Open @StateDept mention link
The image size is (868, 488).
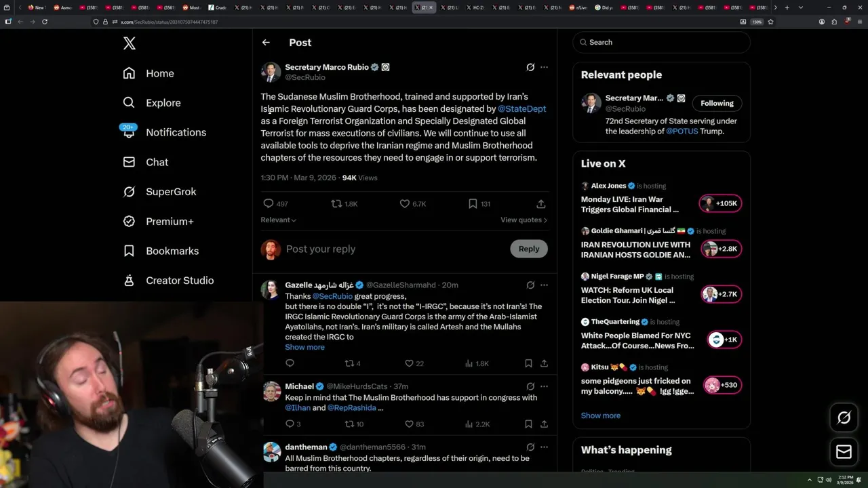click(521, 108)
